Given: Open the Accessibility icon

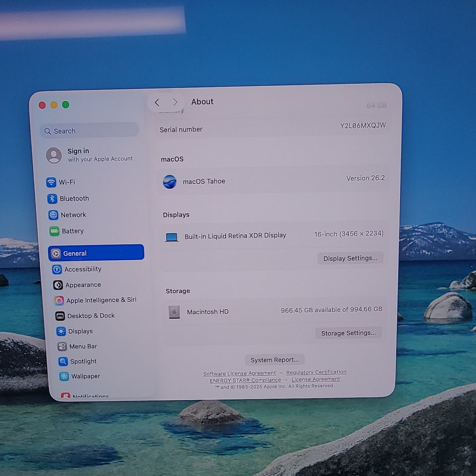Looking at the screenshot, I should click(57, 269).
